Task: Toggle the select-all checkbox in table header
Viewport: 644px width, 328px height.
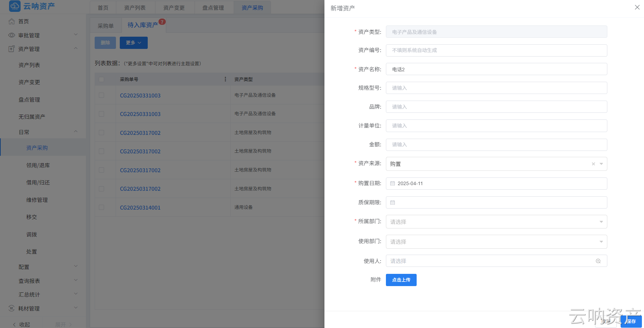Action: [101, 79]
